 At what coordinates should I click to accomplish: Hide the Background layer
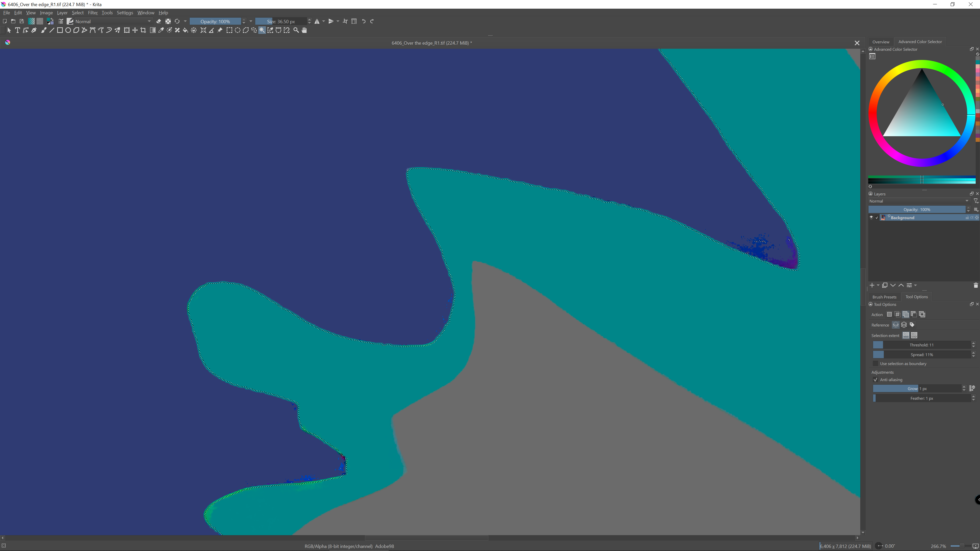coord(871,218)
